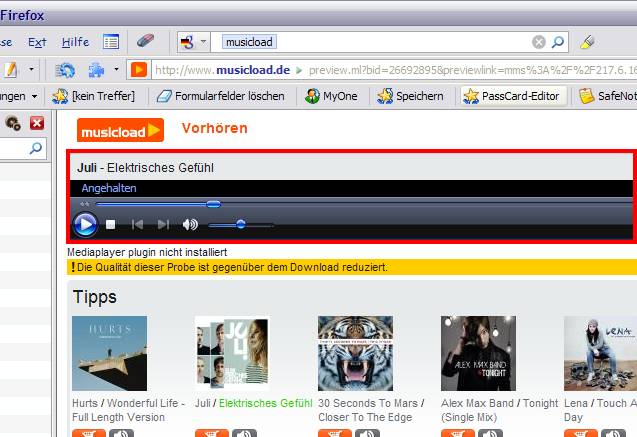Viewport: 637px width, 437px height.
Task: Click the preview speaker icon under Lena
Action: [x=614, y=433]
